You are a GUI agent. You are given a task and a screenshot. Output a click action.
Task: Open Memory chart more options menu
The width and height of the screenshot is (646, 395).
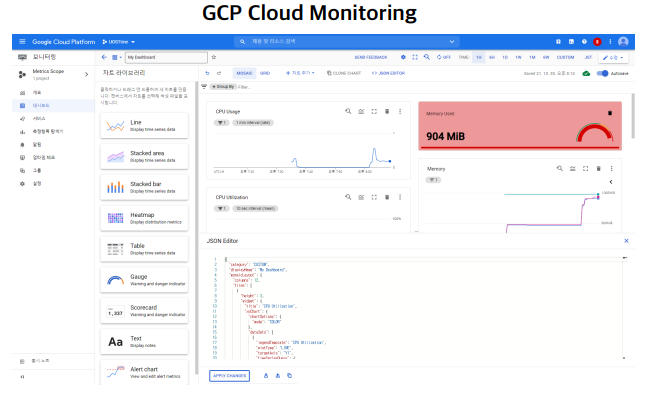(611, 168)
